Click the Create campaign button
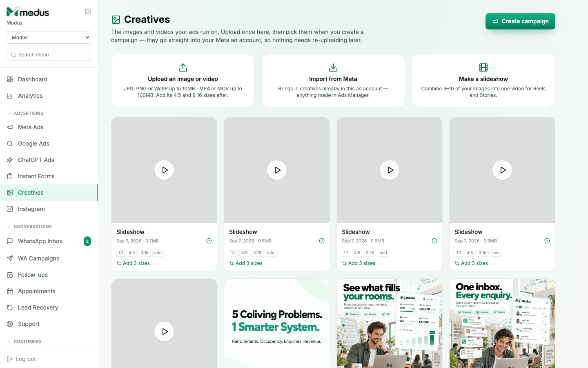The width and height of the screenshot is (588, 368). (520, 21)
